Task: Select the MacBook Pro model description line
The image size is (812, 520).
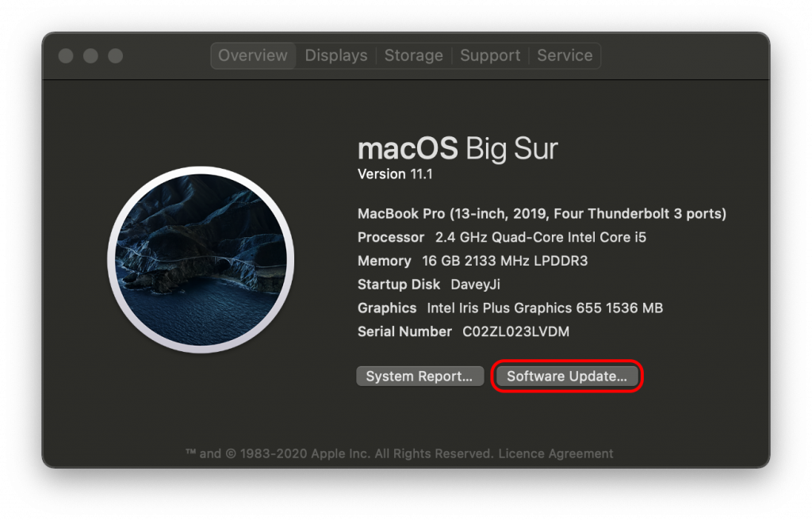Action: coord(542,213)
